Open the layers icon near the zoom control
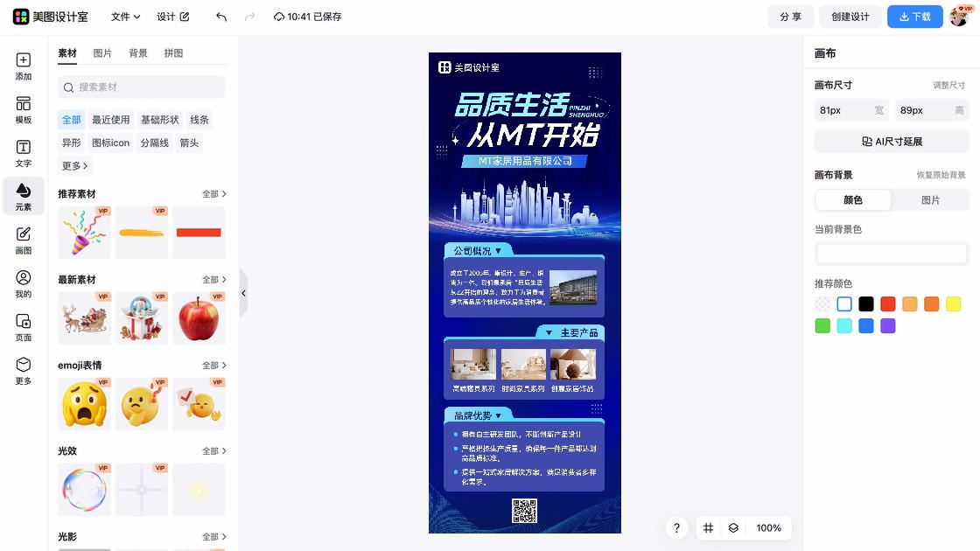 coord(732,528)
